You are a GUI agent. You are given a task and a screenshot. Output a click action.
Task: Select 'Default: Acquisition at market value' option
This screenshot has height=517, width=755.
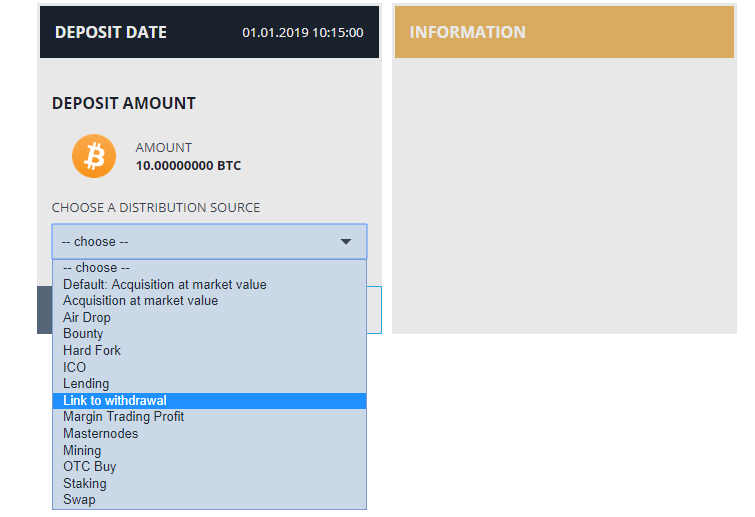209,284
